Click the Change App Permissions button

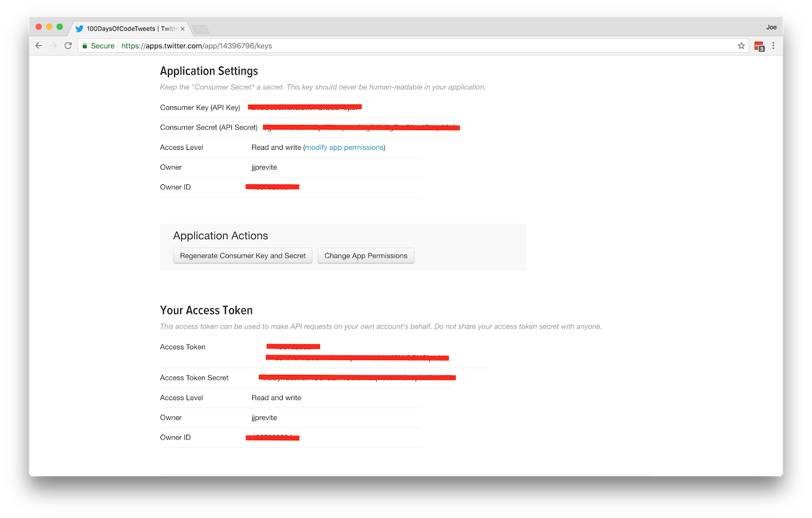click(366, 255)
